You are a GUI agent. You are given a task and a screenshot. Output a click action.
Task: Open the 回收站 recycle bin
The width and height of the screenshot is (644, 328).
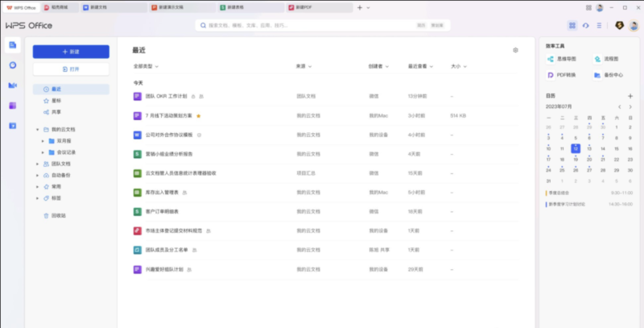point(55,215)
